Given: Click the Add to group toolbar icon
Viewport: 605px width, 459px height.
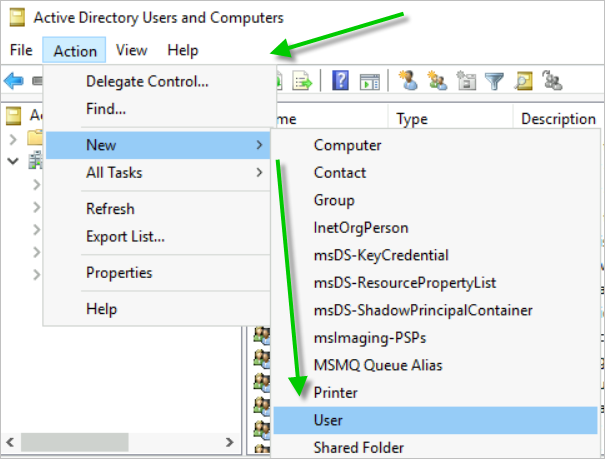Looking at the screenshot, I should point(552,81).
